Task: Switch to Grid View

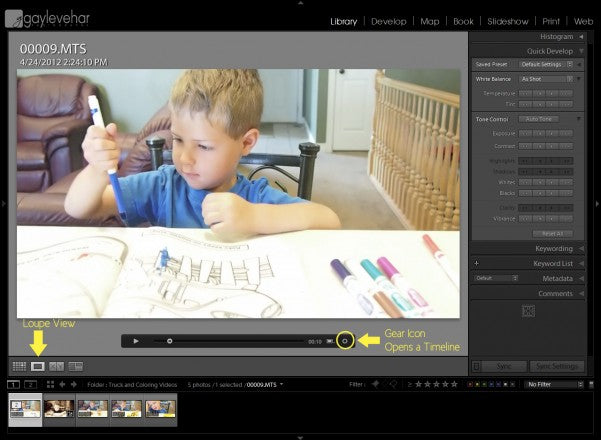Action: [19, 367]
